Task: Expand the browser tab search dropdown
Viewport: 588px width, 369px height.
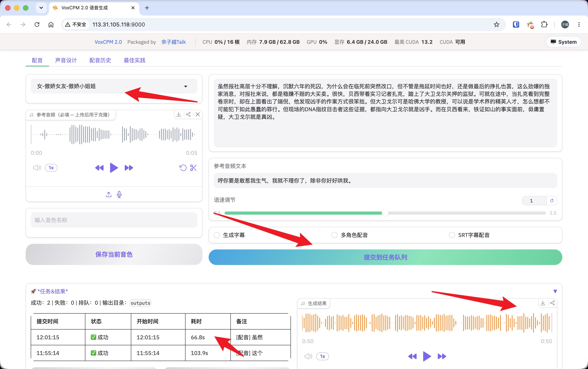Action: 41,8
